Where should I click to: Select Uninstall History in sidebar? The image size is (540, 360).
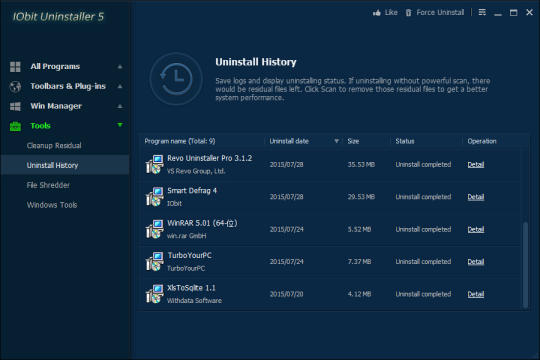[52, 165]
